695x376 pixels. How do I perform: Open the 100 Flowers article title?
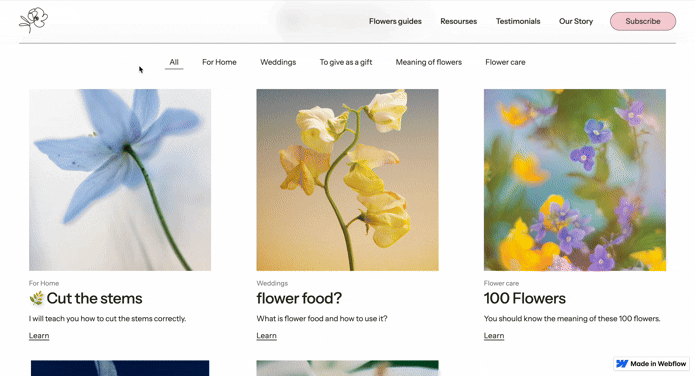pos(525,298)
